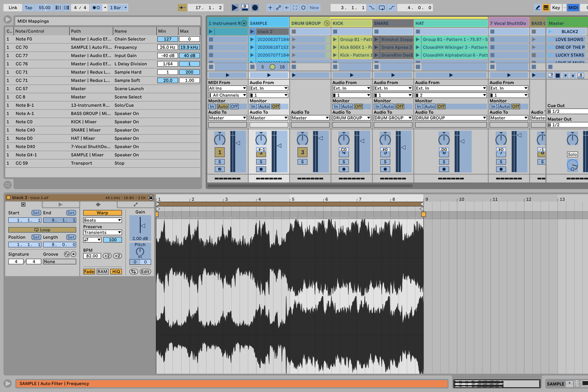
Task: Set SAMPLE track Monitor to In
Action: click(x=253, y=106)
